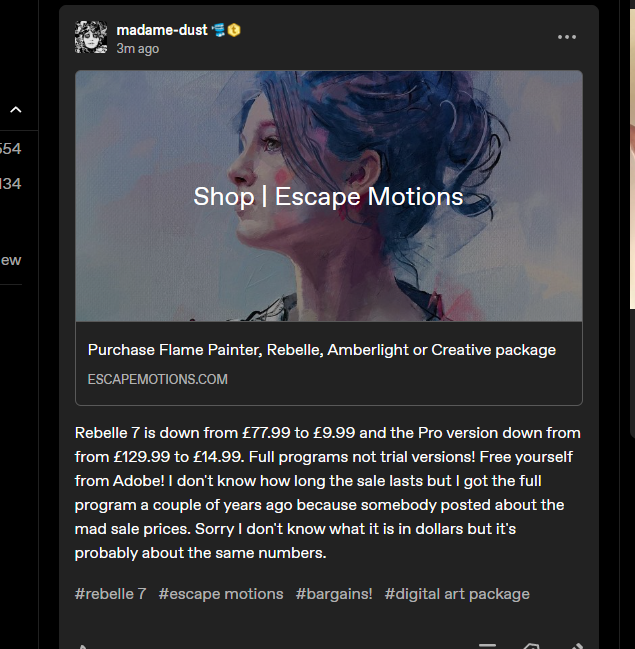Open the '3m ago' post permalink

137,49
